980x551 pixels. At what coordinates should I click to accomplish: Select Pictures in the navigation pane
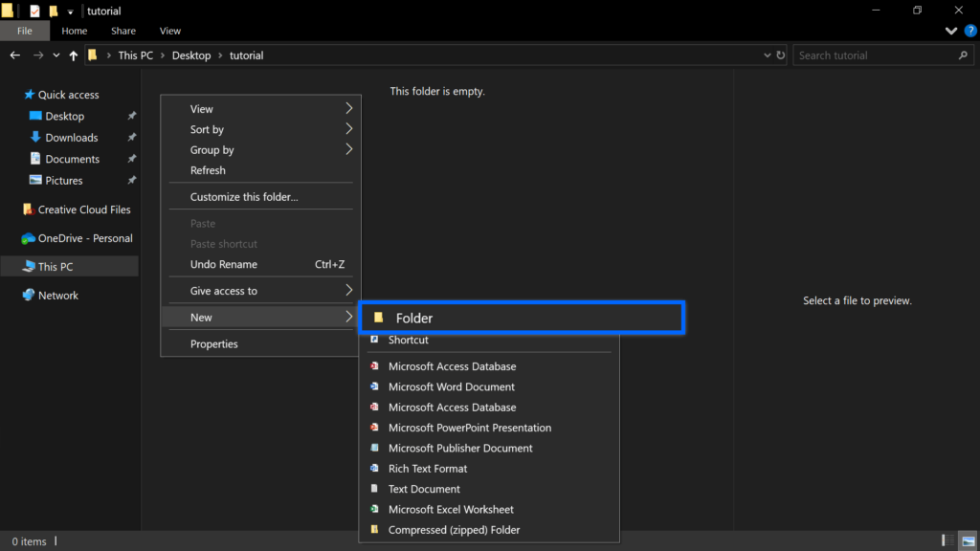[64, 181]
